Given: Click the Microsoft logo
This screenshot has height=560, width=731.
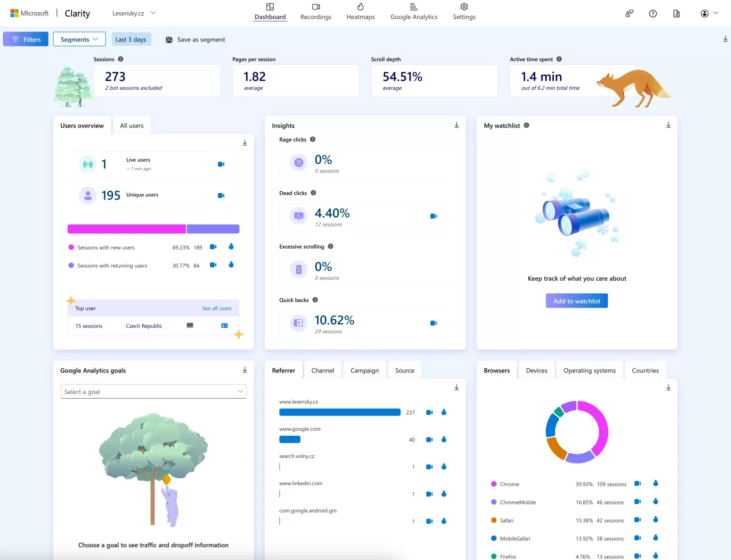Looking at the screenshot, I should (x=30, y=13).
